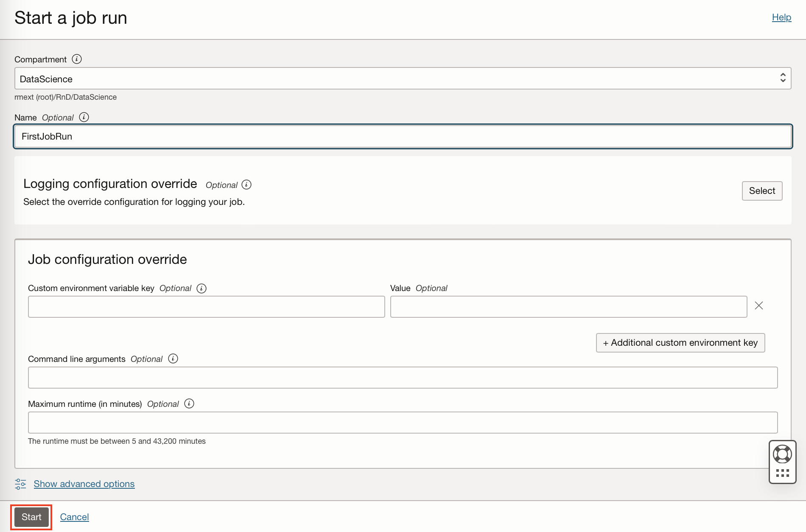
Task: Open the Help link
Action: 782,17
